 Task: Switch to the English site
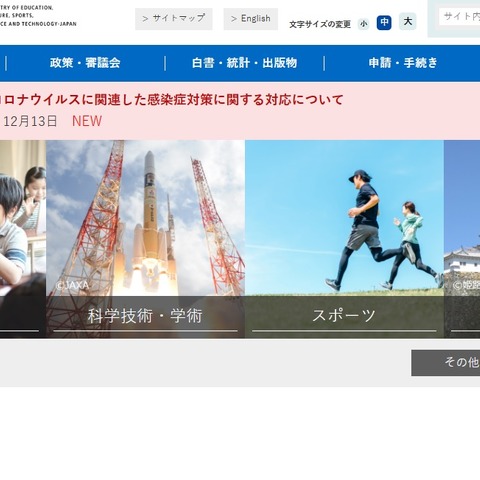[251, 19]
